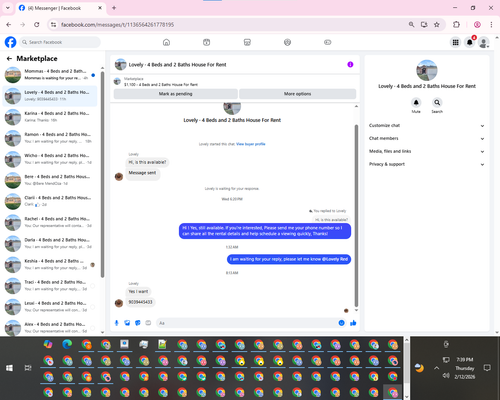Click More options button
500x400 pixels.
[x=297, y=94]
